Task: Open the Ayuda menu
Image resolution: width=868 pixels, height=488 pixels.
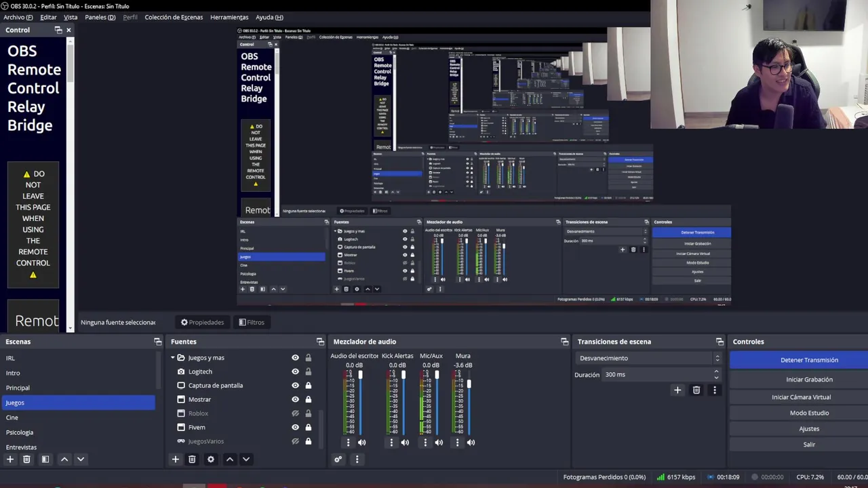Action: 269,17
